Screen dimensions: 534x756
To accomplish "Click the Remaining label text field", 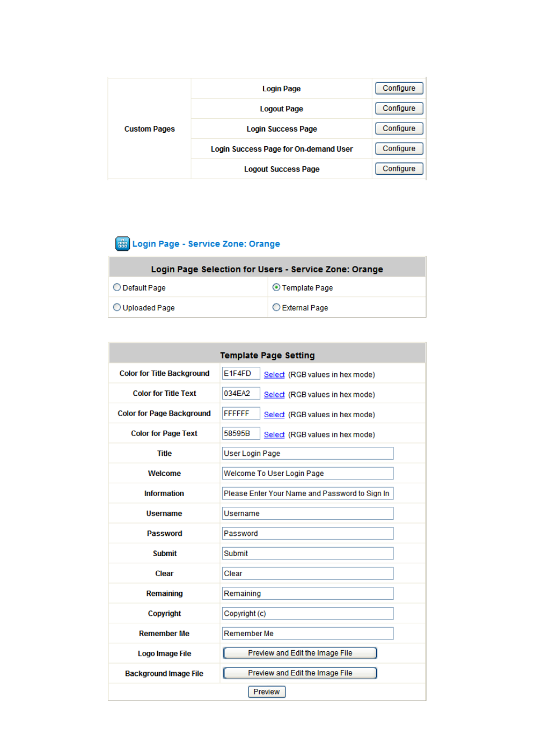I will (308, 594).
